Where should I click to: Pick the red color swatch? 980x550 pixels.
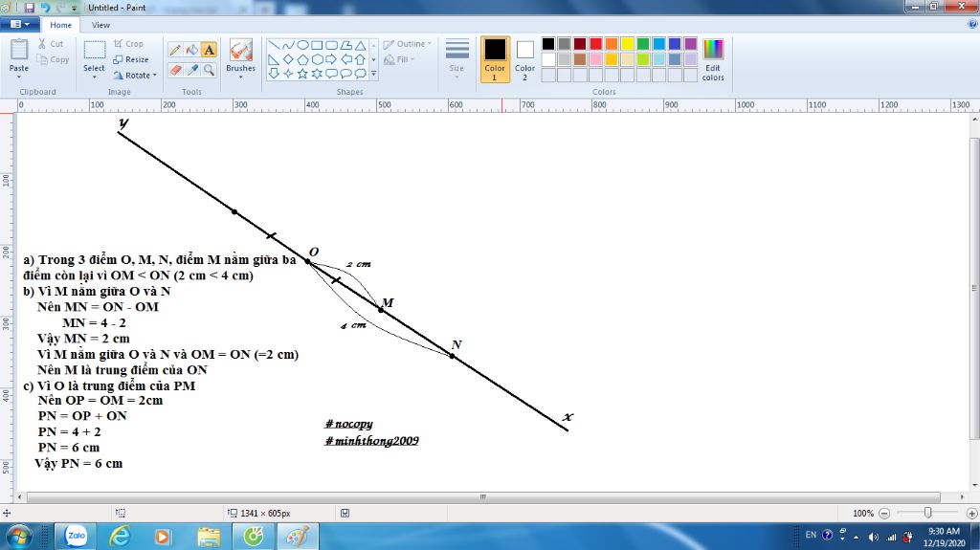click(x=595, y=44)
